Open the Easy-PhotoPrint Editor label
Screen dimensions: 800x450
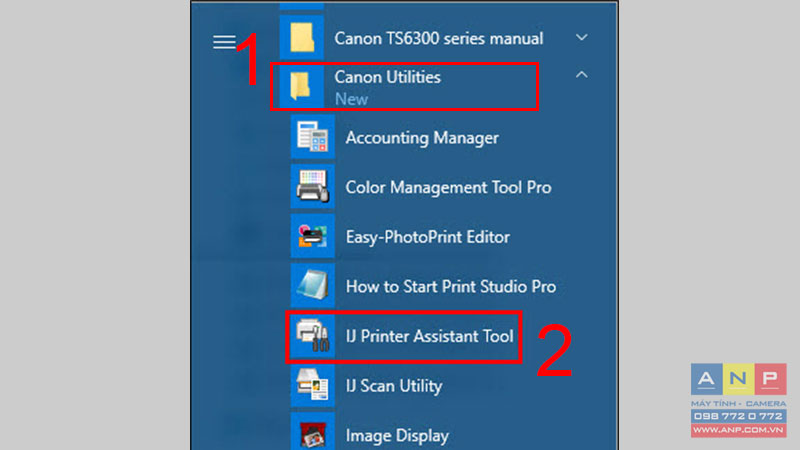[x=428, y=237]
